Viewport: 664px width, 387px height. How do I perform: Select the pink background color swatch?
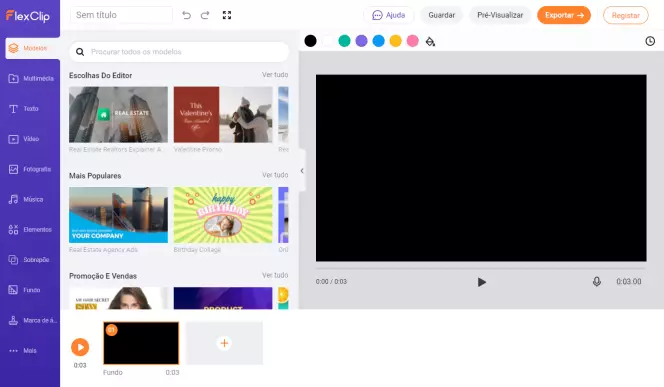pyautogui.click(x=412, y=41)
